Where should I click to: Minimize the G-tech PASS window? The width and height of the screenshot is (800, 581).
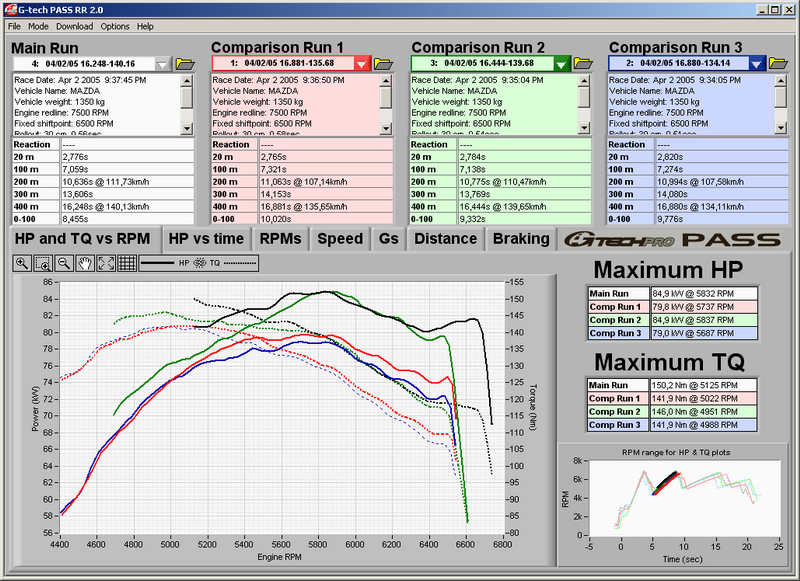coord(763,10)
